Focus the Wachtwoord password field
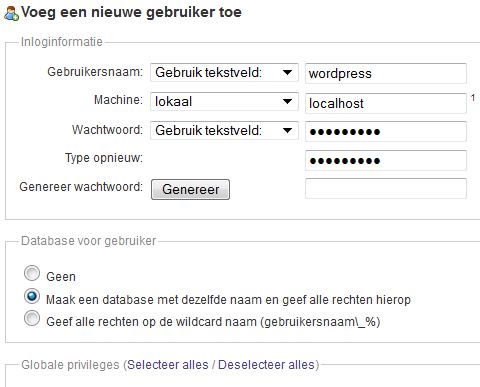The image size is (480, 387). tap(386, 132)
